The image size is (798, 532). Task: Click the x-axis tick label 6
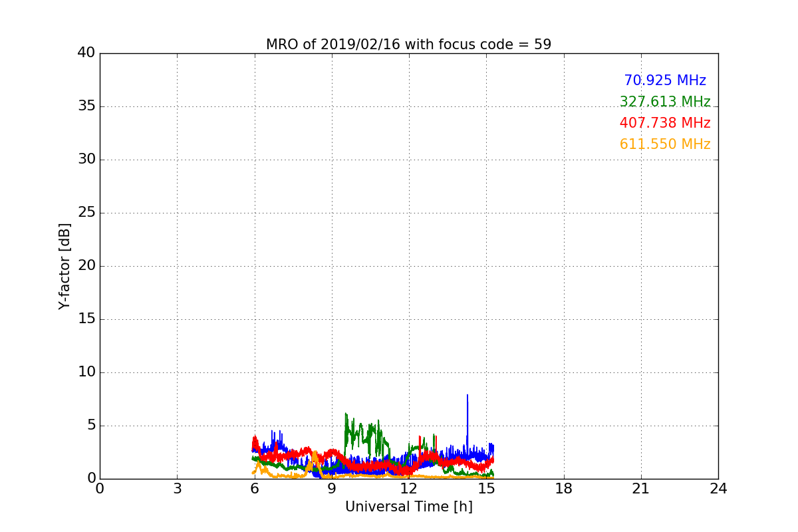point(255,489)
